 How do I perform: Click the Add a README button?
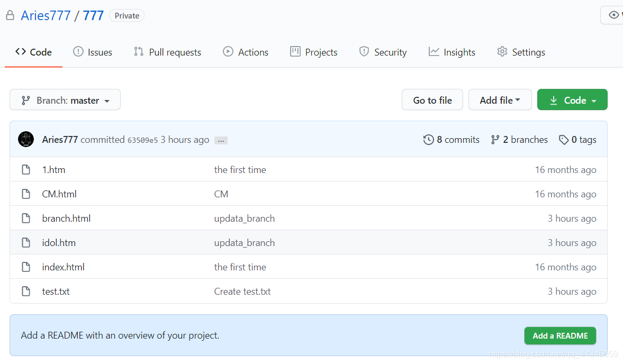pyautogui.click(x=560, y=336)
